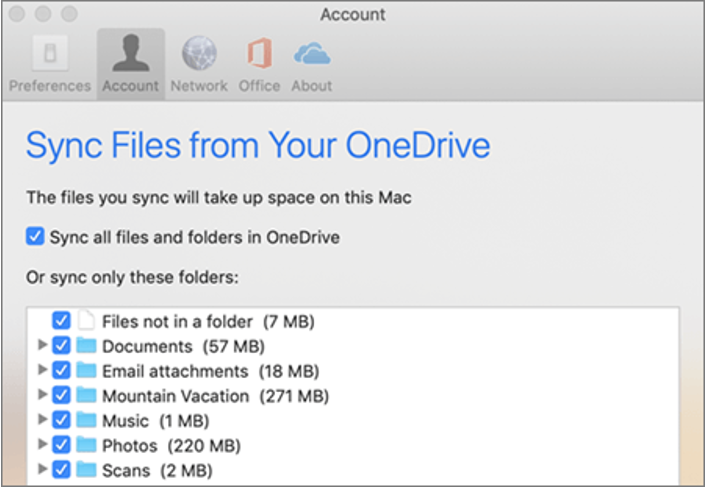Toggle the Photos folder checkbox
This screenshot has height=488, width=706.
[61, 446]
